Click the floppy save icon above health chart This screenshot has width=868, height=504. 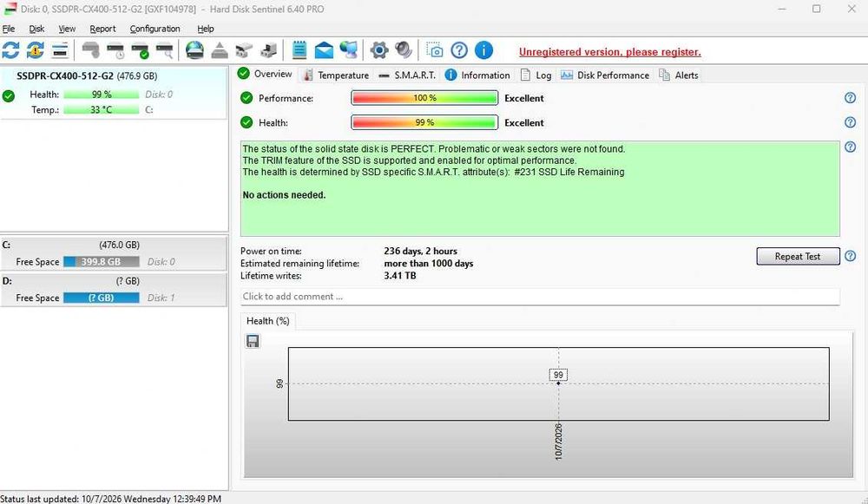pos(253,341)
